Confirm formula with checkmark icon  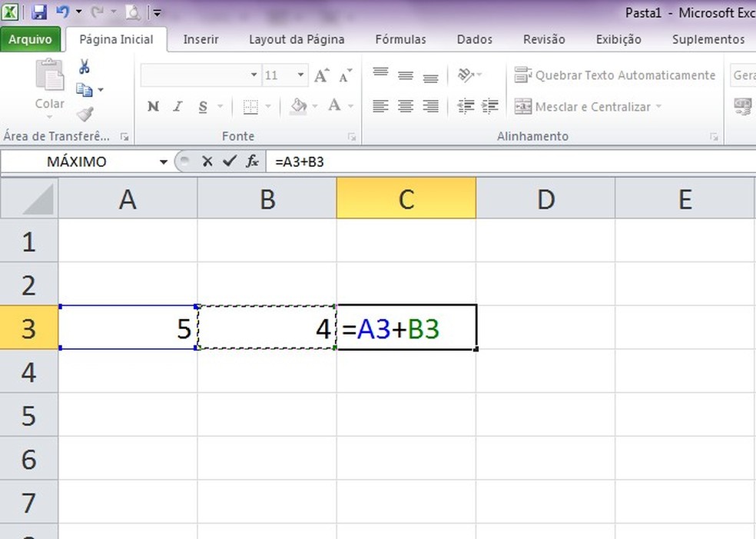230,161
